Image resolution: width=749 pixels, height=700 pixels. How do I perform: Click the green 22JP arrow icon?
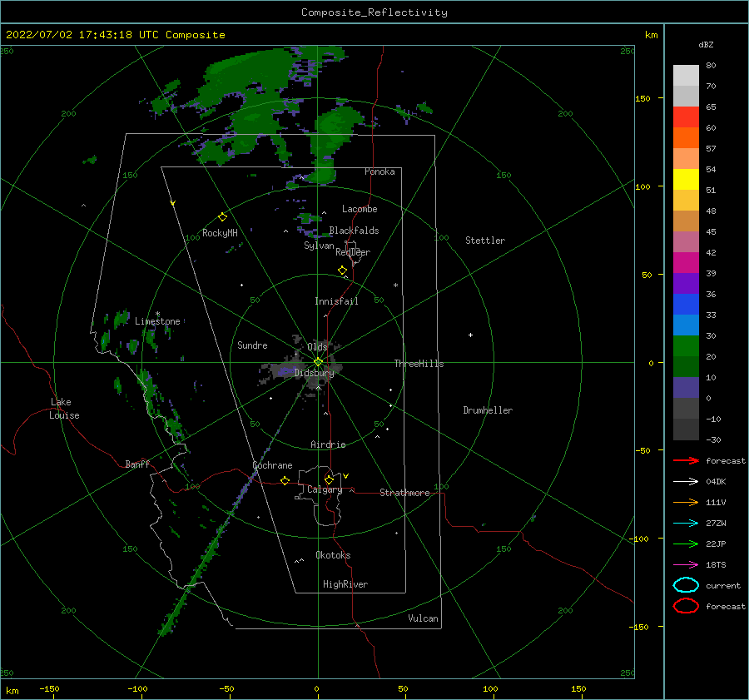pyautogui.click(x=686, y=544)
